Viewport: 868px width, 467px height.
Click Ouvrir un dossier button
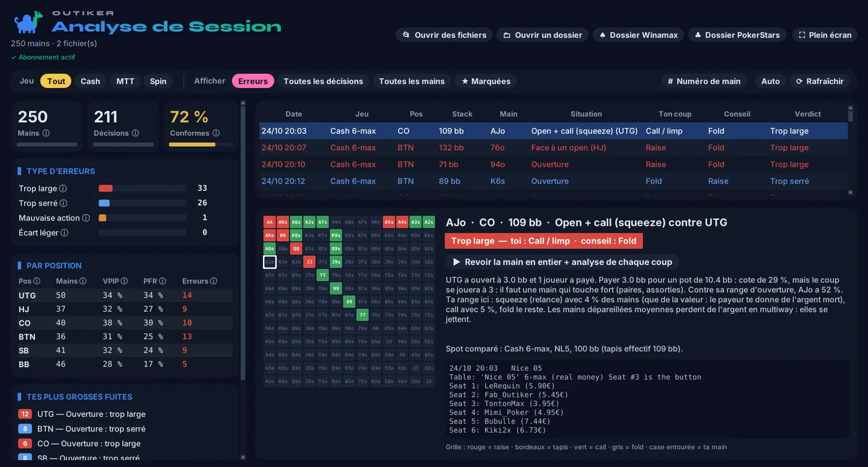click(542, 35)
